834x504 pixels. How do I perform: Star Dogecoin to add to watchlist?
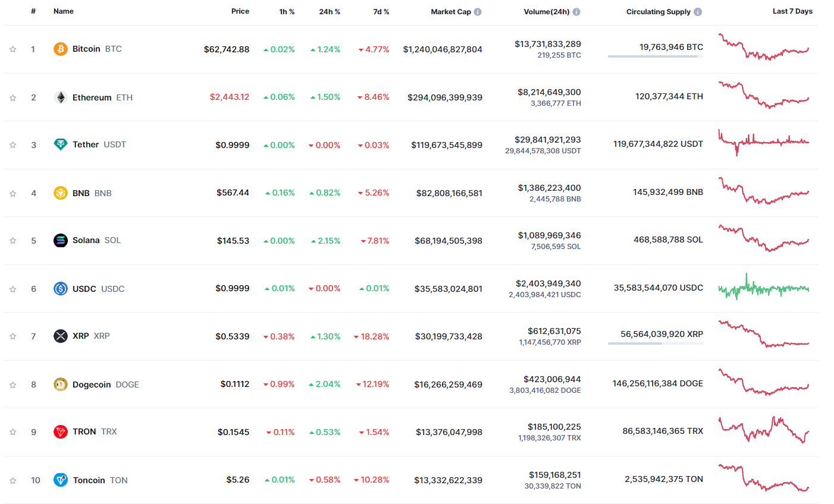pyautogui.click(x=12, y=385)
